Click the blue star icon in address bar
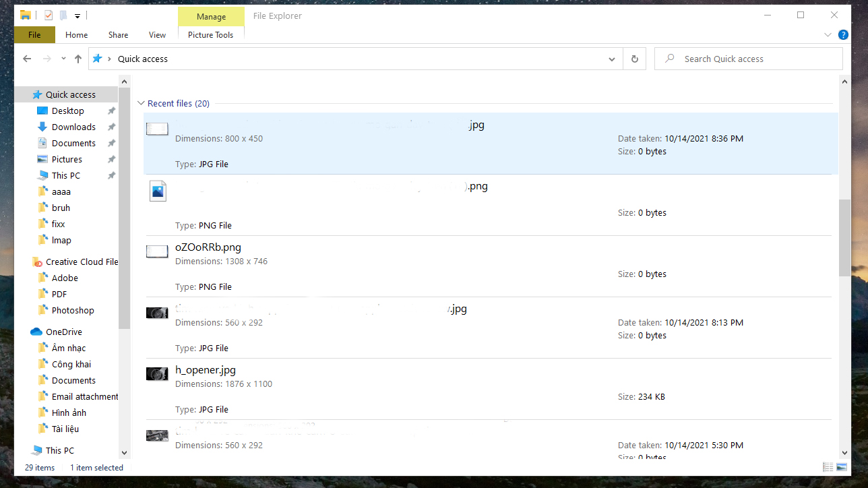Screen dimensions: 868x488 coord(97,59)
